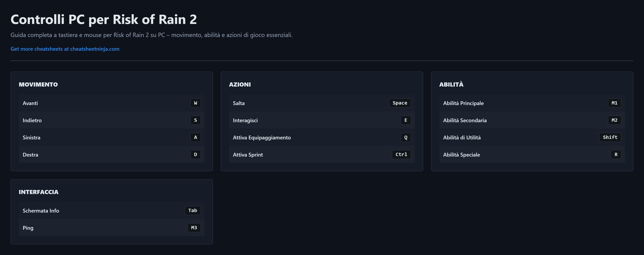This screenshot has height=255, width=644.
Task: Click the ABILITÀ section heading
Action: (451, 84)
